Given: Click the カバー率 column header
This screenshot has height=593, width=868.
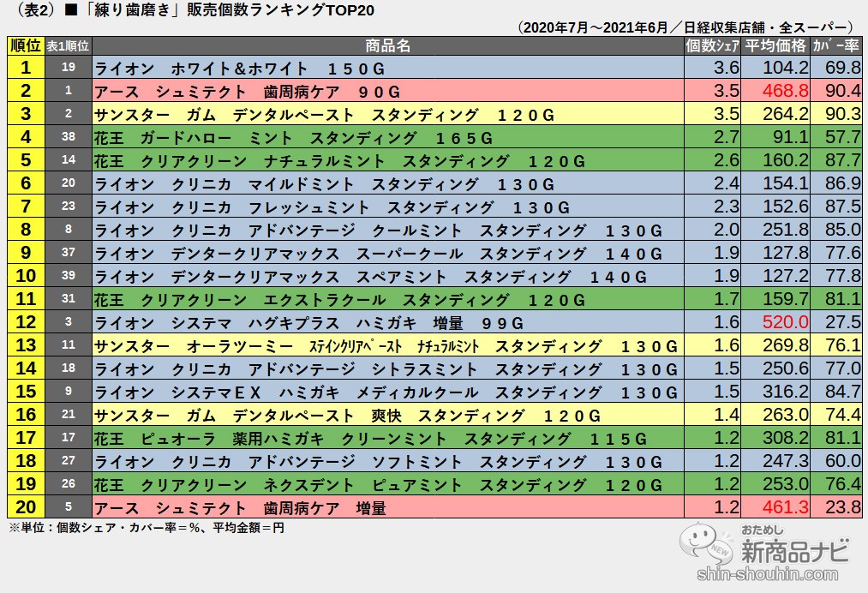Looking at the screenshot, I should 836,46.
